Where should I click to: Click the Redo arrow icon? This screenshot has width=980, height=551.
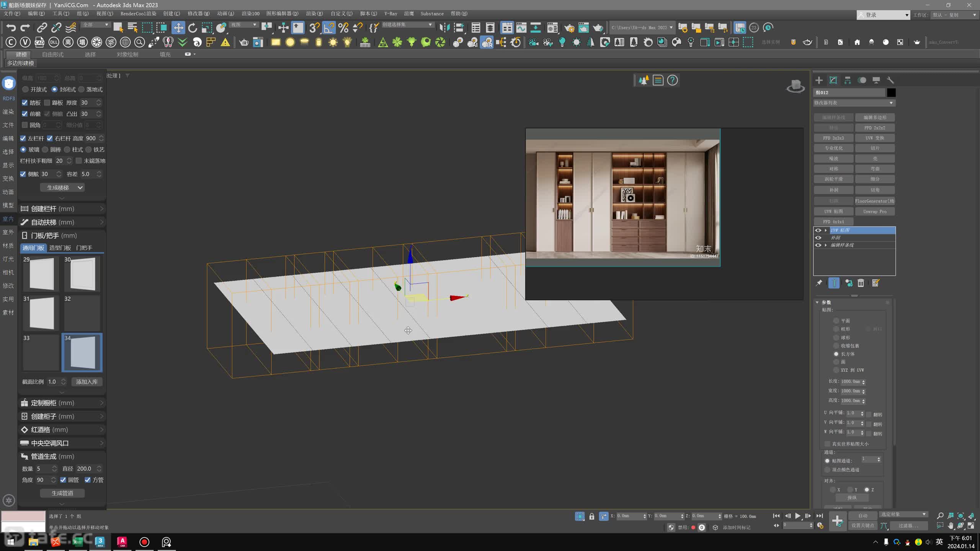point(25,28)
